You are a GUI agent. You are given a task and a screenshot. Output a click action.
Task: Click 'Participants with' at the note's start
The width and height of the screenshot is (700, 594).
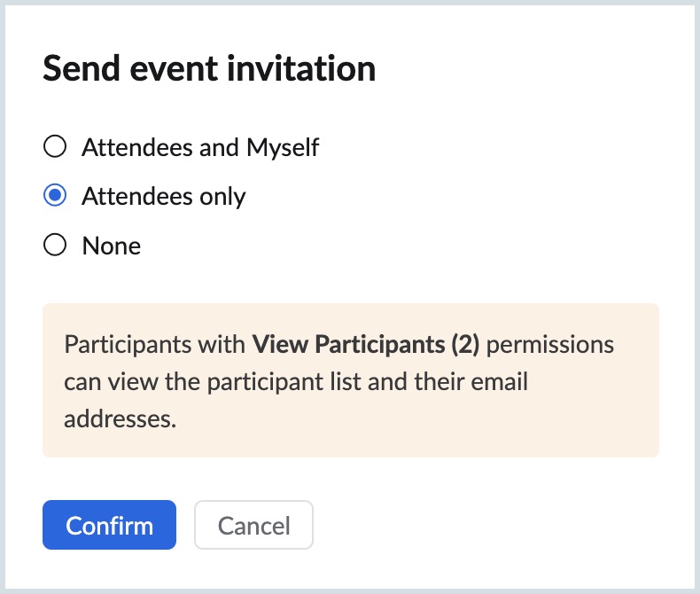(155, 344)
